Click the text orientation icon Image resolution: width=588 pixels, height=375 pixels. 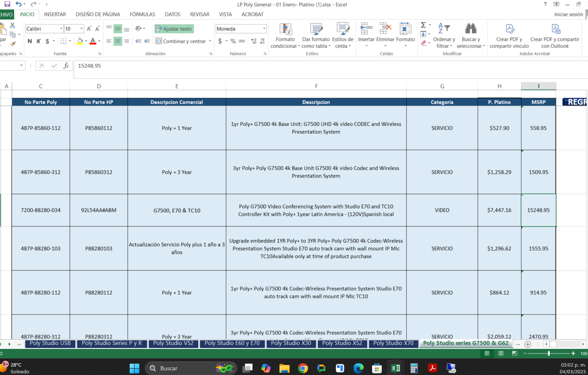(x=138, y=29)
